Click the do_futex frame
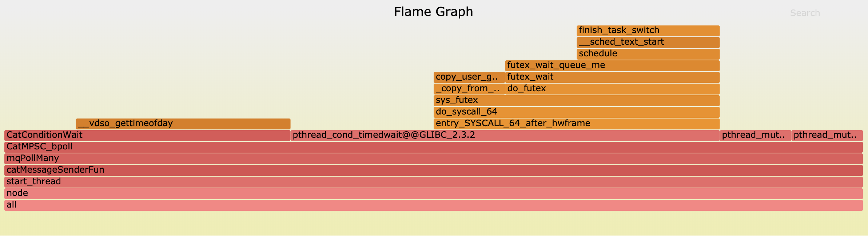868x237 pixels. coord(612,89)
